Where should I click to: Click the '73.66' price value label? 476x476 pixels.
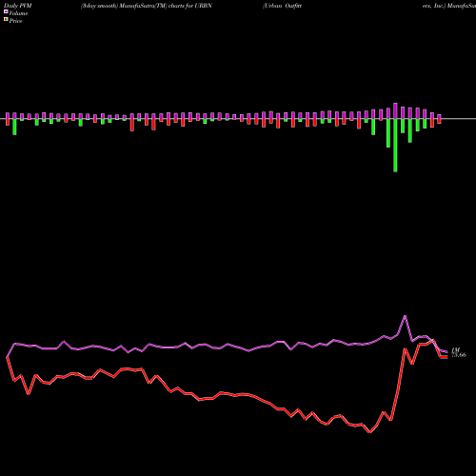tap(459, 355)
